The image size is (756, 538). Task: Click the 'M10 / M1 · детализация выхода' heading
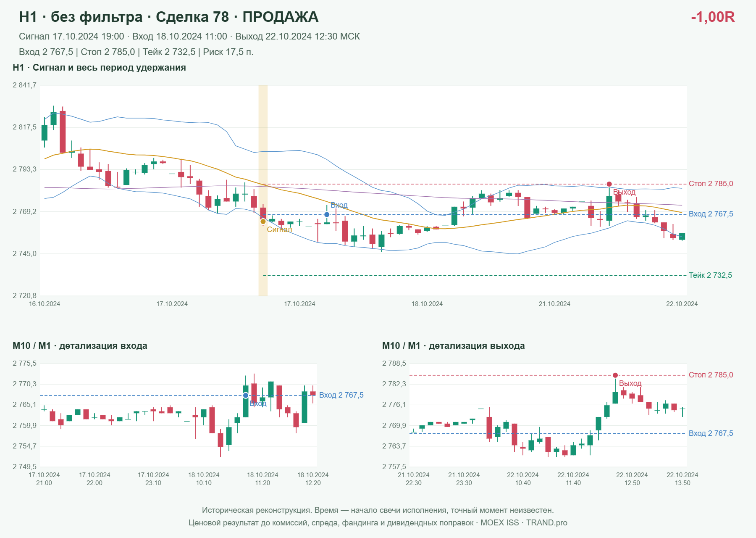pyautogui.click(x=454, y=346)
